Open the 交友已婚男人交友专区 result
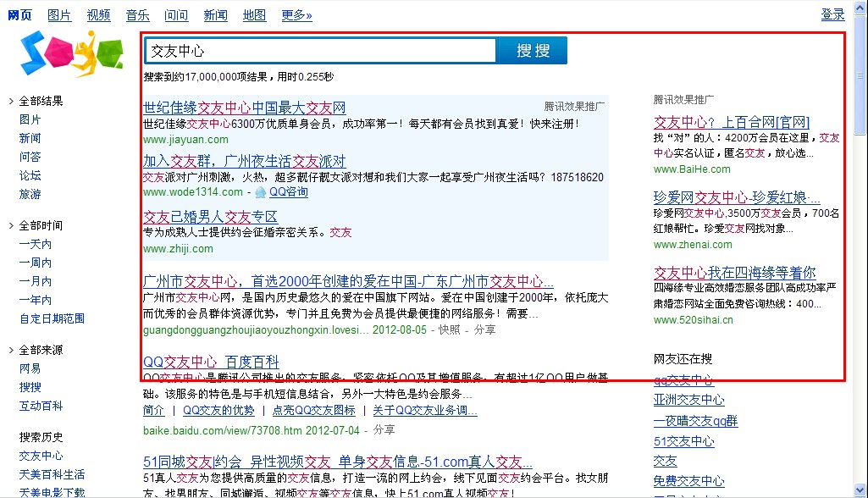 click(210, 217)
